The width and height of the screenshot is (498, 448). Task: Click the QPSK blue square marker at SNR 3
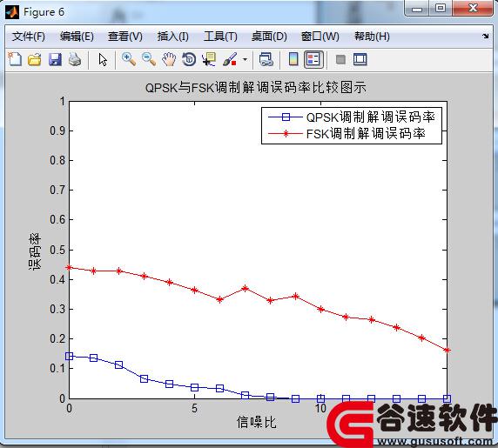(144, 378)
